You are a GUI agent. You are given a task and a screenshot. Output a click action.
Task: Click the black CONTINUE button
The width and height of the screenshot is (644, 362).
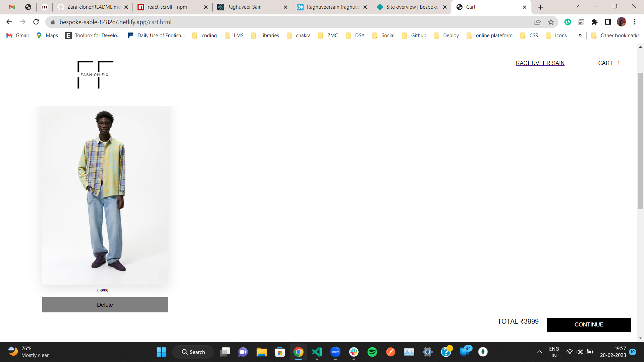(589, 324)
